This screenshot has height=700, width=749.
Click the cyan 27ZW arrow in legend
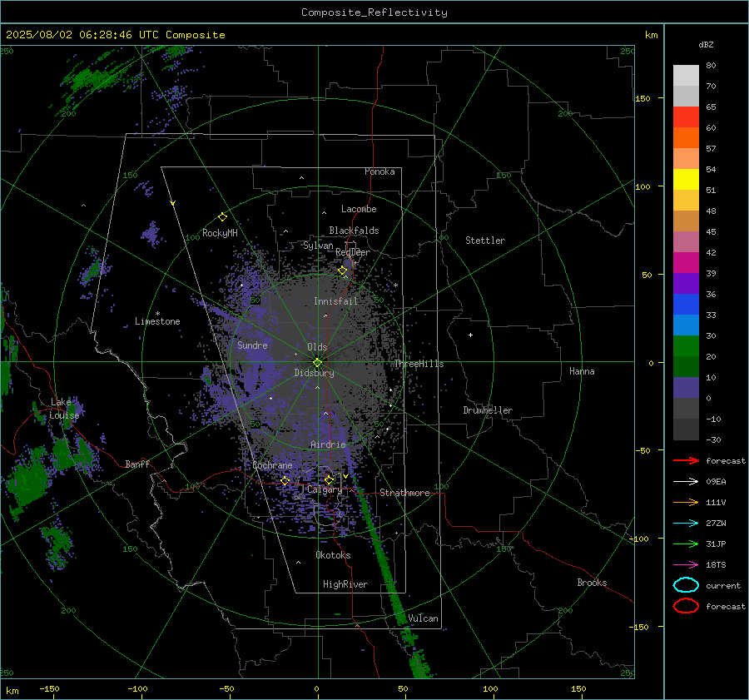pyautogui.click(x=686, y=524)
